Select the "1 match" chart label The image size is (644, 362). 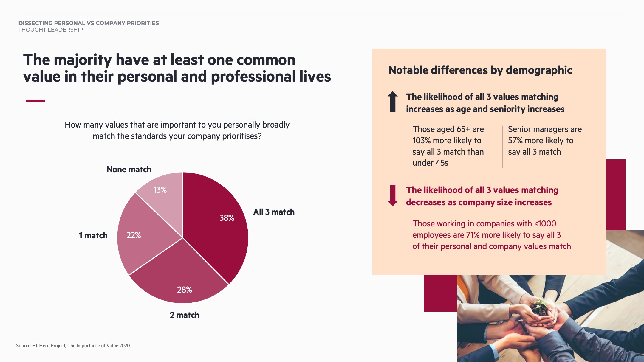(93, 235)
